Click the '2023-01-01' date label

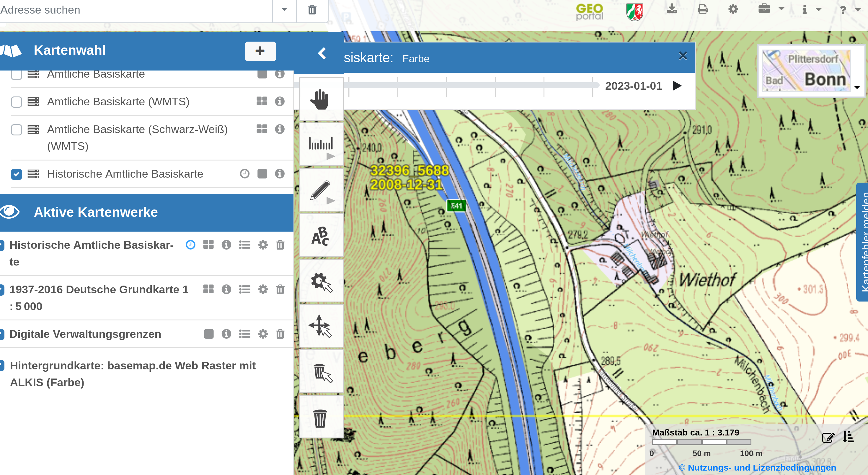pos(634,86)
